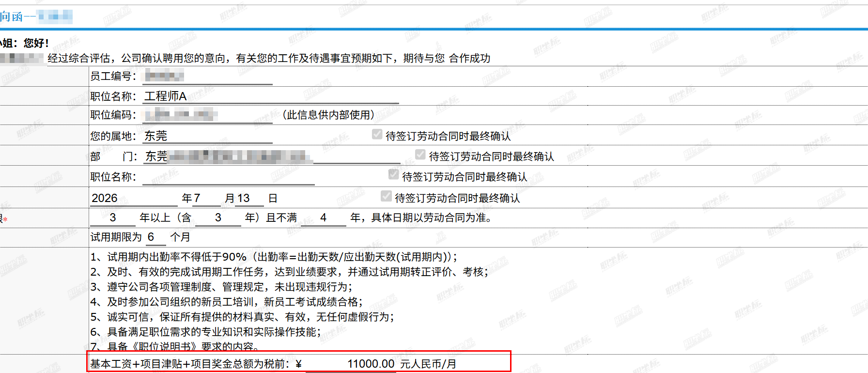Image resolution: width=868 pixels, height=373 pixels.
Task: Click the 工程师A position name field
Action: point(271,96)
